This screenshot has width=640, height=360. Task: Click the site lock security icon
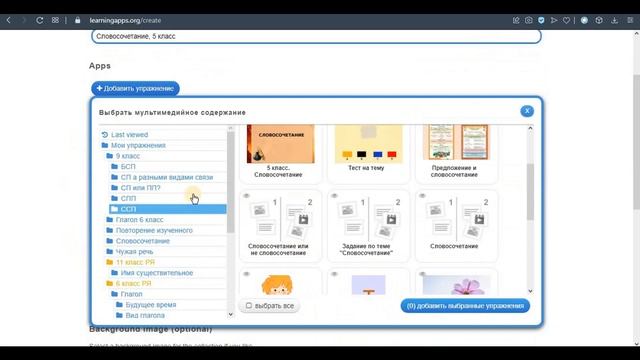[78, 20]
